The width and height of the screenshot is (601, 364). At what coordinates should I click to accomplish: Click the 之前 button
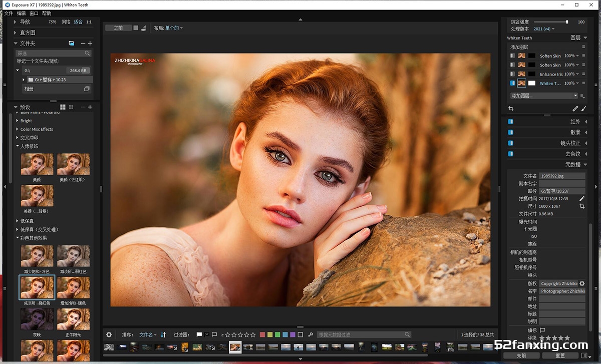click(x=118, y=28)
